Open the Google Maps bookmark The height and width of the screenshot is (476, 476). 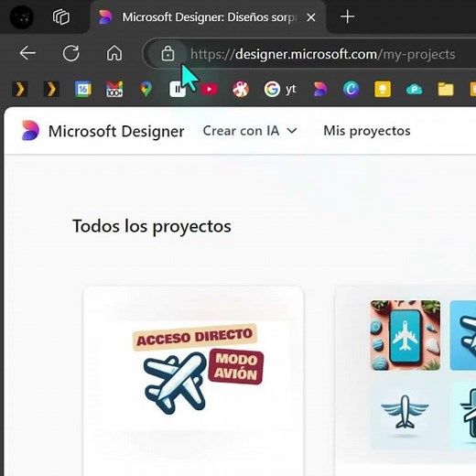click(x=146, y=89)
